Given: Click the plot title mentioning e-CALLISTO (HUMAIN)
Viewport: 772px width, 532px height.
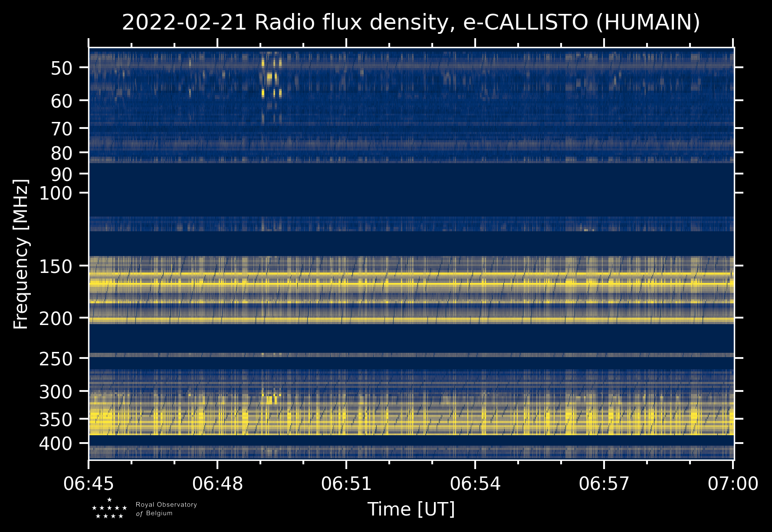Looking at the screenshot, I should point(411,23).
